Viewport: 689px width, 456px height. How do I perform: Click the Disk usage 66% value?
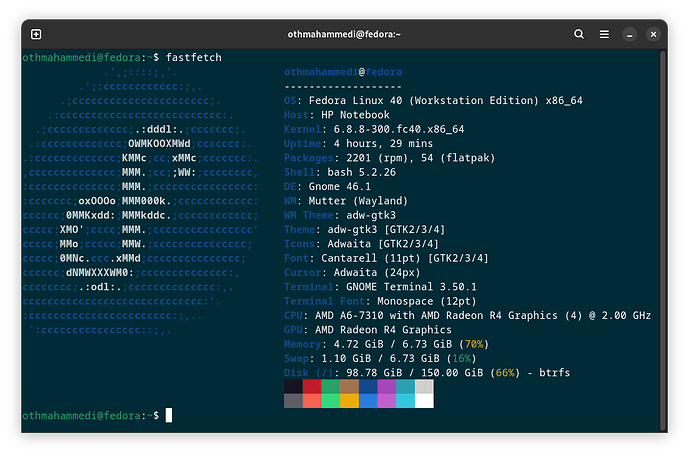click(505, 373)
